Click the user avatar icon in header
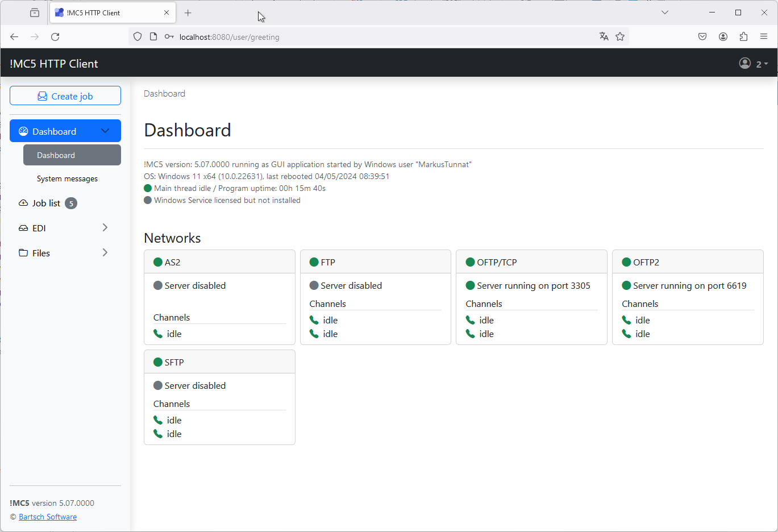The image size is (778, 532). pos(745,63)
